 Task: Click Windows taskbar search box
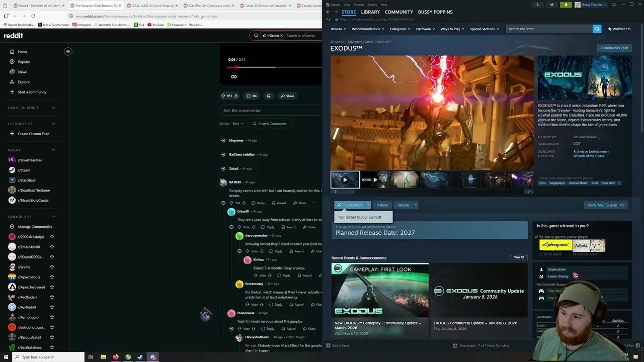(48, 357)
